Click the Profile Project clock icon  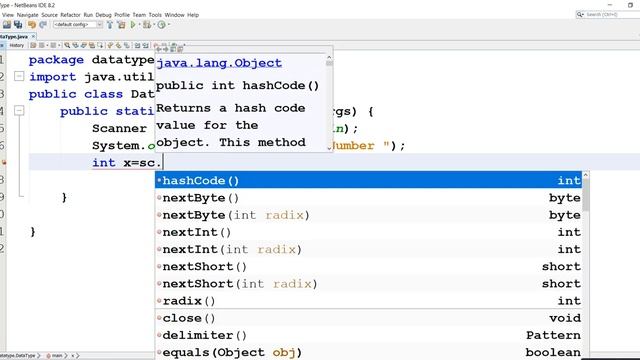pyautogui.click(x=162, y=24)
